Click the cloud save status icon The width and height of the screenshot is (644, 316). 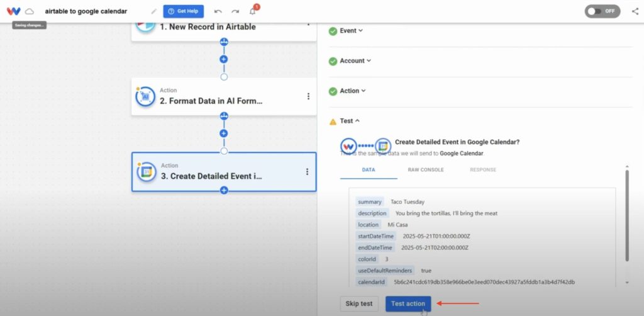(30, 11)
